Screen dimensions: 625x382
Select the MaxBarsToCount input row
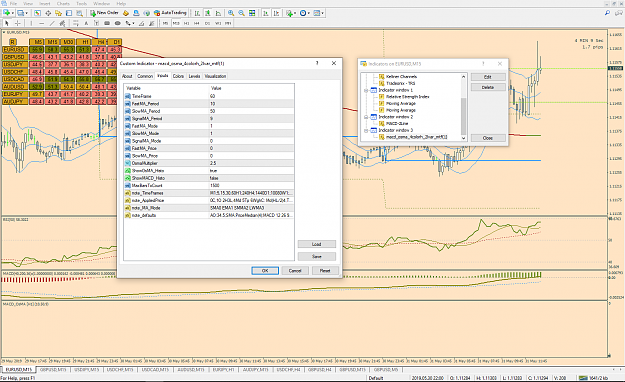point(209,185)
